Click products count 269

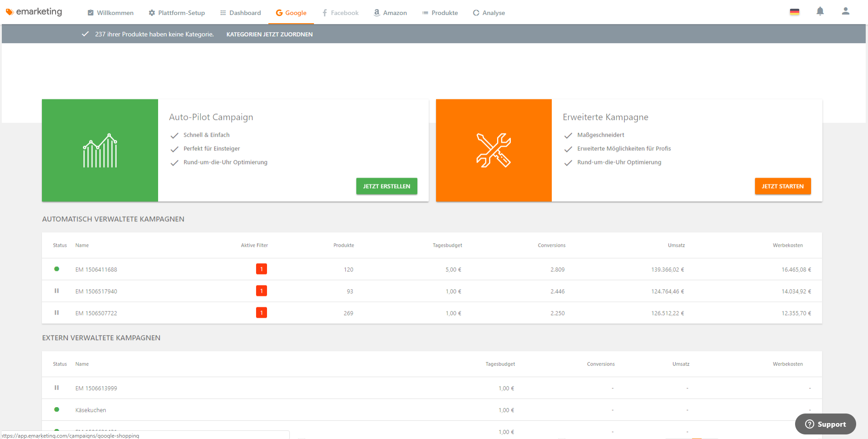pos(349,313)
